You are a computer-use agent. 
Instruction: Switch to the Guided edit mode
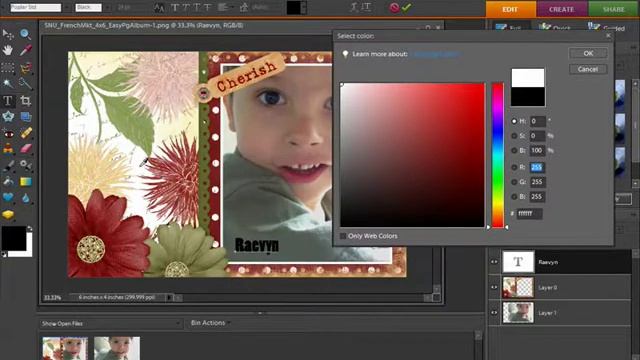point(607,27)
